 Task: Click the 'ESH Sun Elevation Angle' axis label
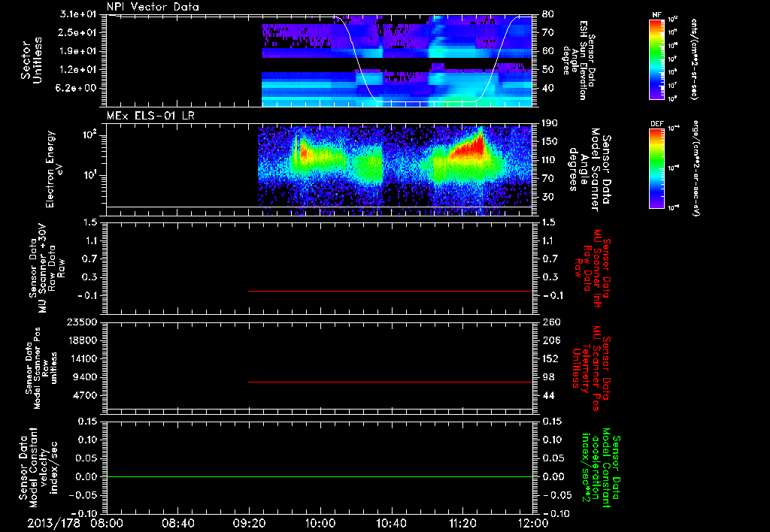[578, 60]
